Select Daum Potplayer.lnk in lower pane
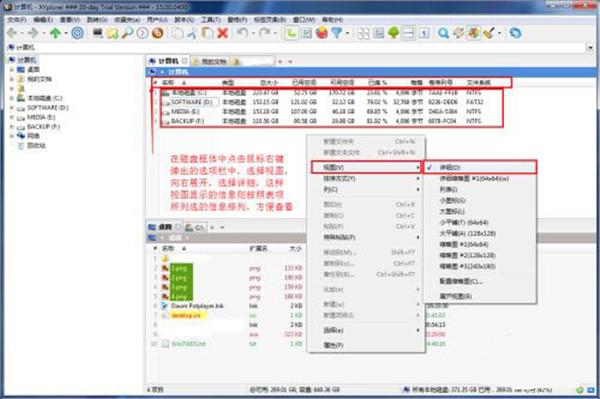This screenshot has height=399, width=600. click(x=197, y=306)
